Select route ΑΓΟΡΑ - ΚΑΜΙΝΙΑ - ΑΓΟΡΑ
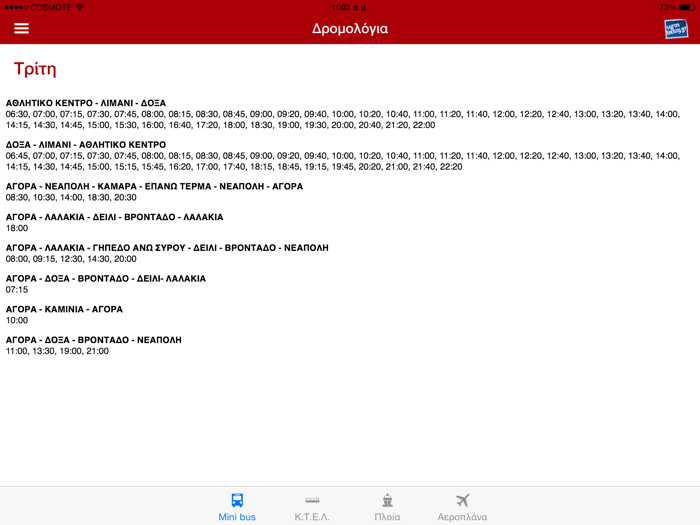Image resolution: width=700 pixels, height=525 pixels. click(x=64, y=309)
